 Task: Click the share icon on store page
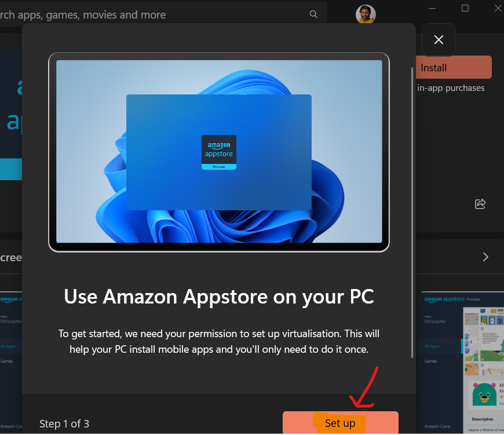(x=480, y=204)
